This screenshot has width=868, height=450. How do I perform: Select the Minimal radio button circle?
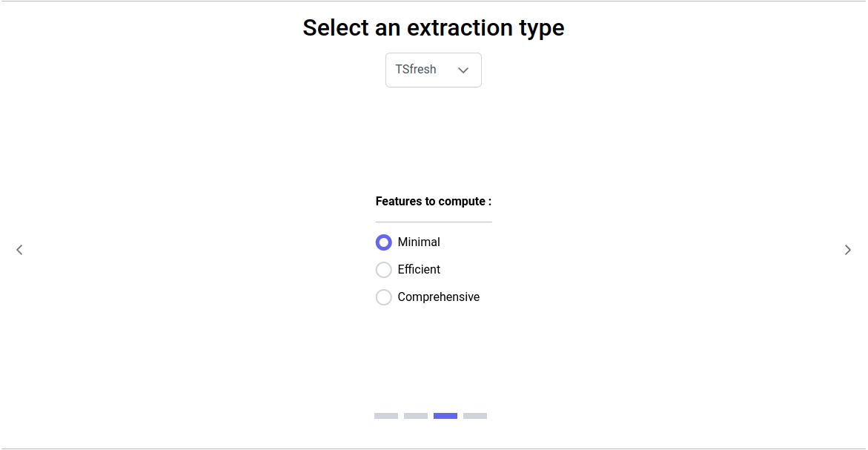(x=383, y=242)
